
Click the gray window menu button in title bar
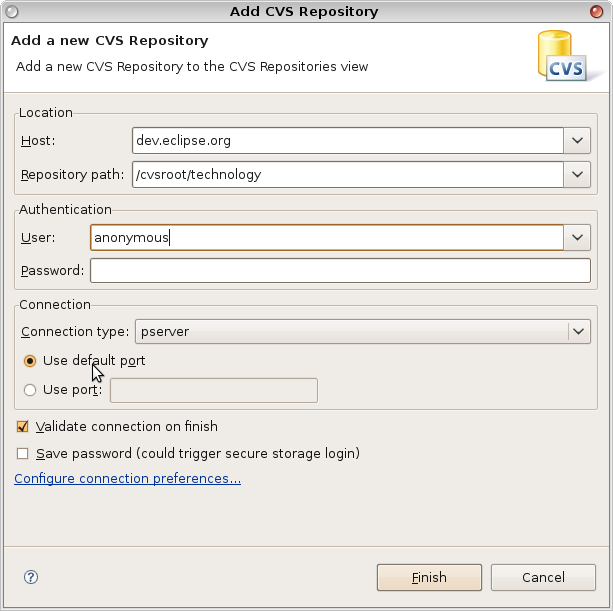12,12
